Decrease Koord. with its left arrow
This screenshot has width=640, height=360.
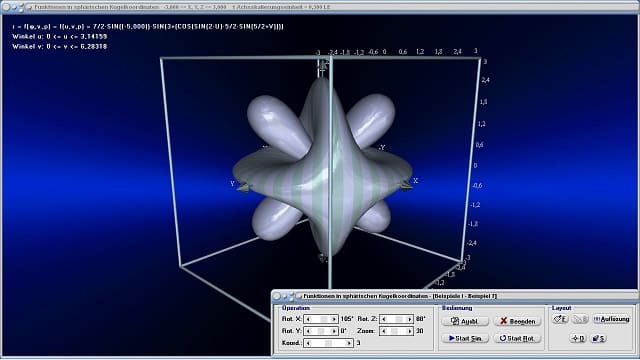pos(308,343)
